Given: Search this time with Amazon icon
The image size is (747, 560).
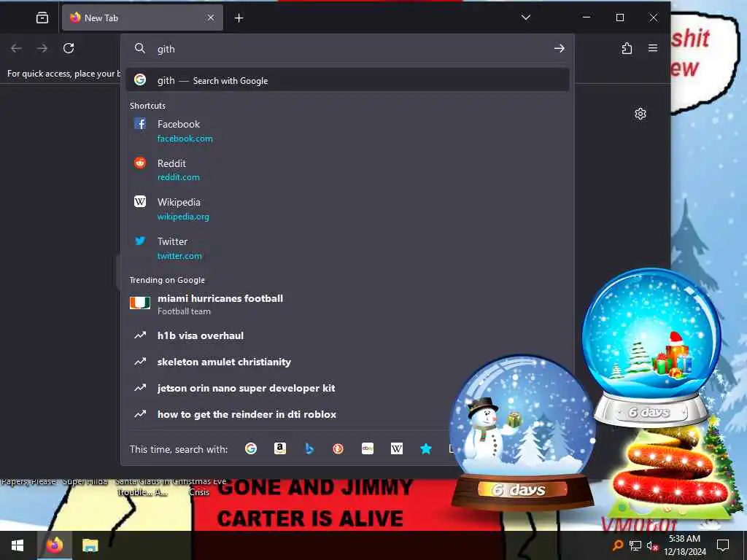Looking at the screenshot, I should click(280, 448).
